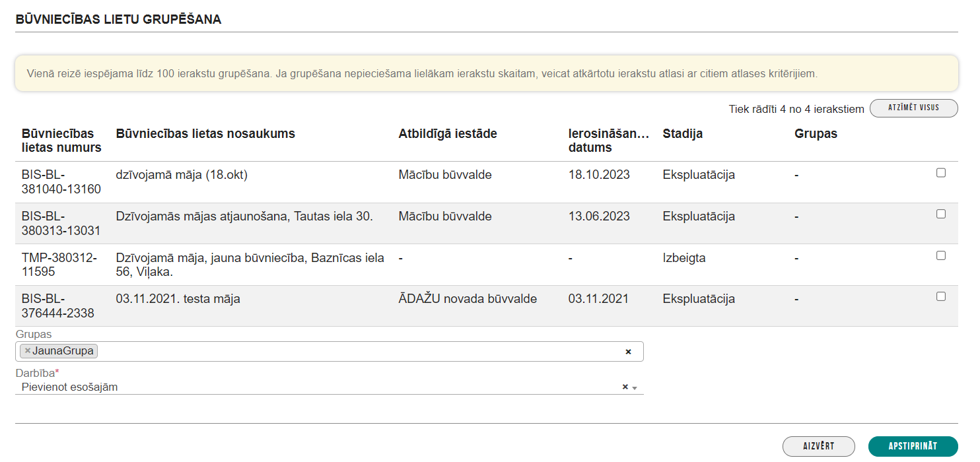
Task: Check the box for TMP-380312-11595 row
Action: [x=940, y=255]
